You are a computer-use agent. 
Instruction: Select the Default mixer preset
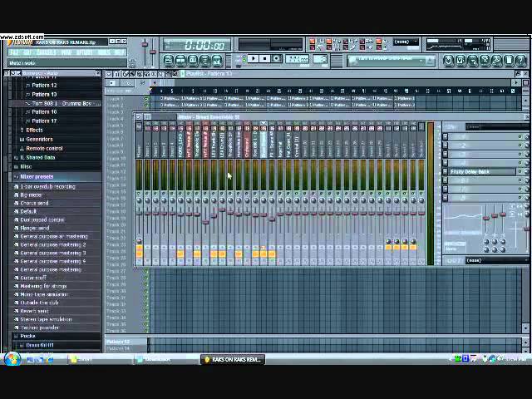(28, 211)
